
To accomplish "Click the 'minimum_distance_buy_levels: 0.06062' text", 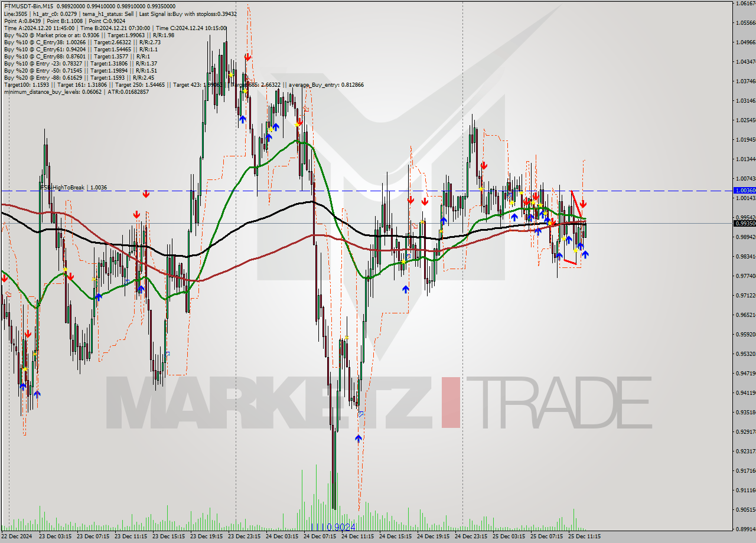I will point(54,91).
